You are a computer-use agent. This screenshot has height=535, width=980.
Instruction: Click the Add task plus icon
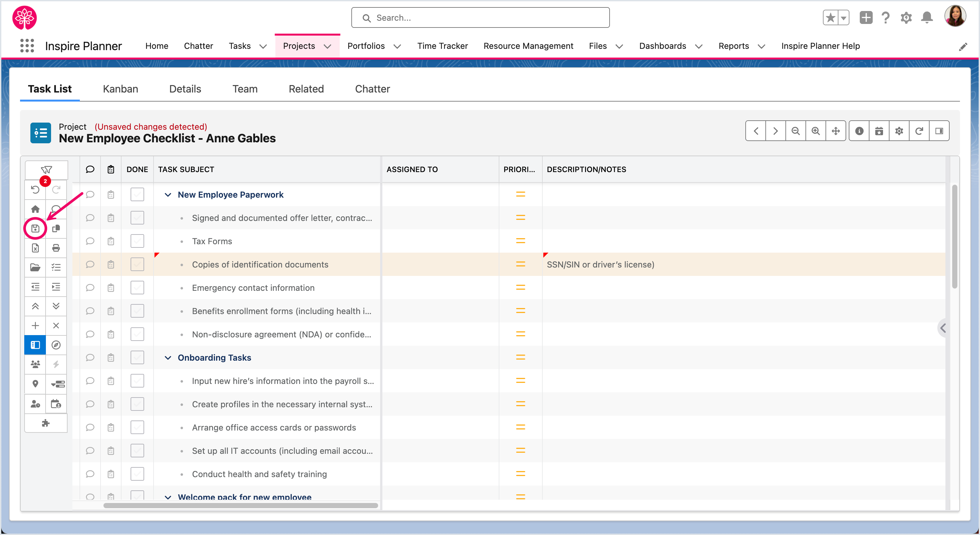[x=35, y=326]
